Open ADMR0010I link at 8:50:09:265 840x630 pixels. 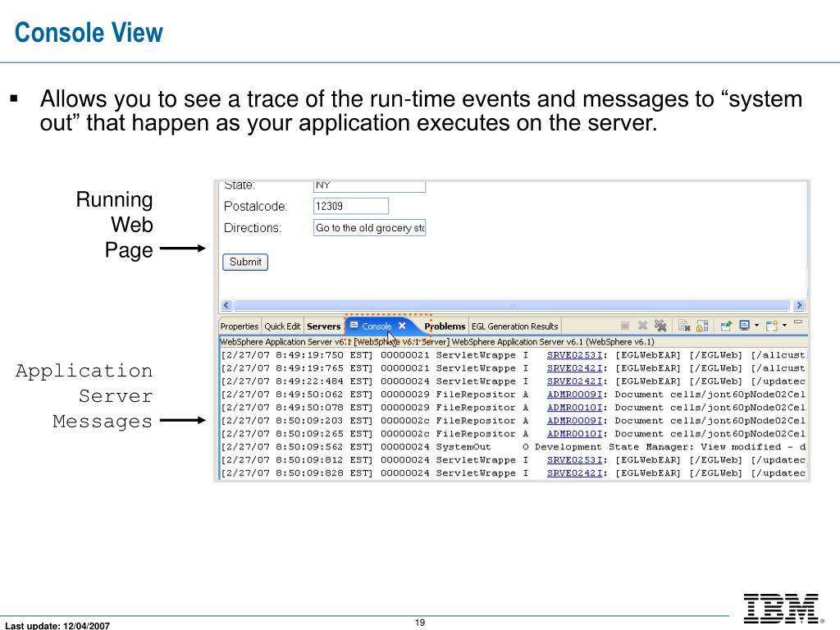click(574, 434)
